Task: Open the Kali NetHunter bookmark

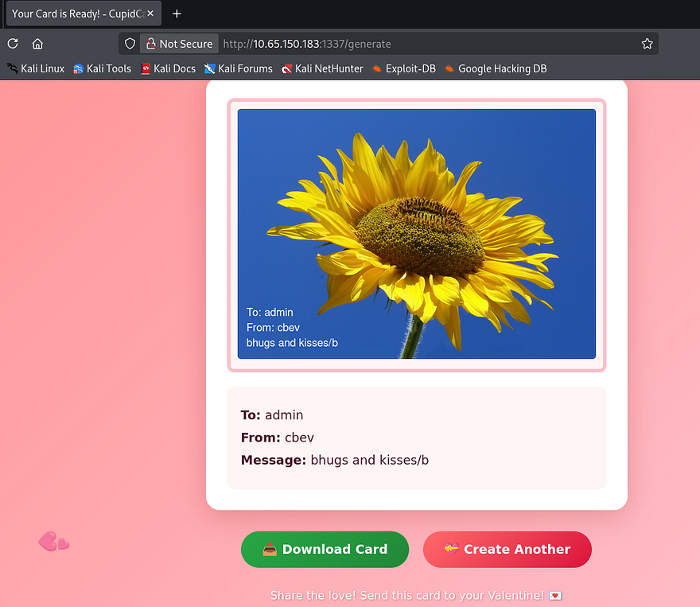Action: coord(322,68)
